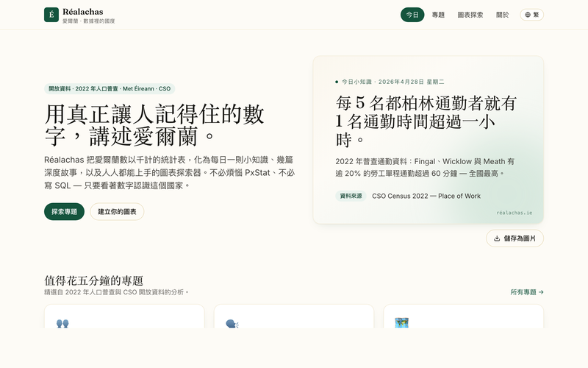588x368 pixels.
Task: Click the daily fact headline on the card
Action: (426, 120)
